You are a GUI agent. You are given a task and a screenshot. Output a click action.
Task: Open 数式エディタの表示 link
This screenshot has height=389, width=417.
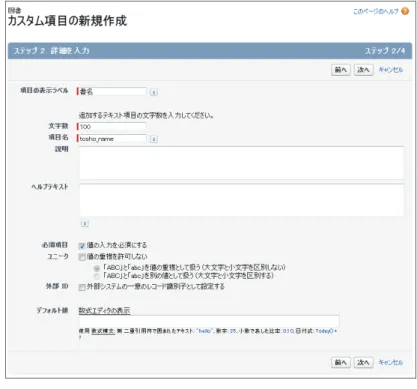click(x=104, y=311)
